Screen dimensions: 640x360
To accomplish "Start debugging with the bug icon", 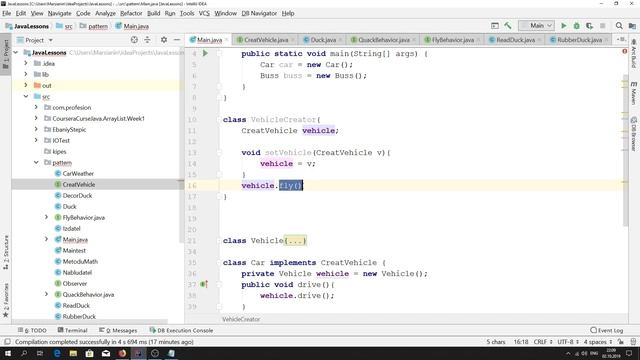I will point(576,26).
